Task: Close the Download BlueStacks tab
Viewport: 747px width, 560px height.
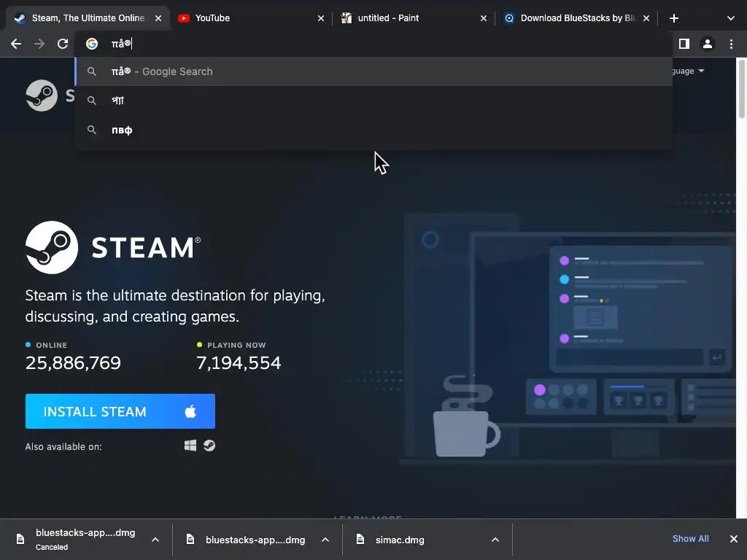Action: (x=646, y=18)
